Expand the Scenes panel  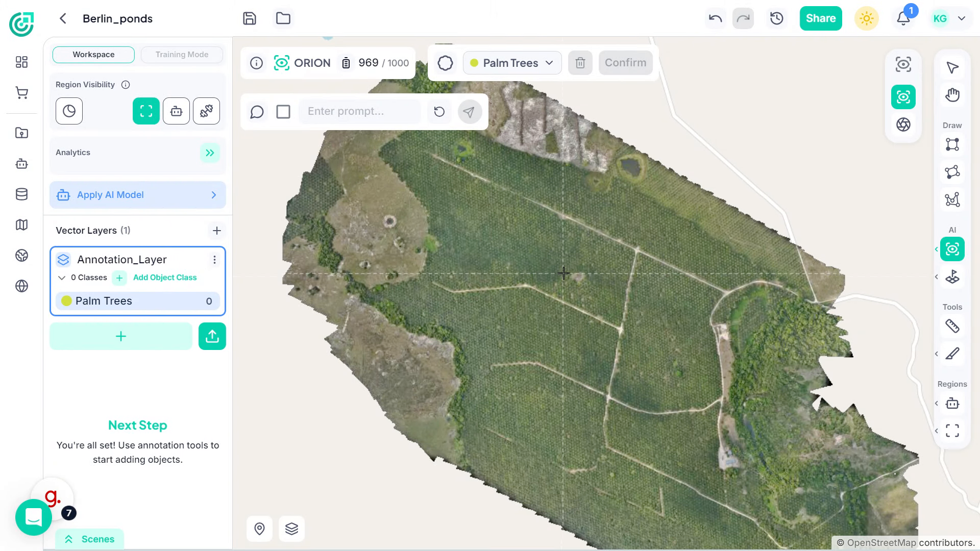(x=89, y=539)
